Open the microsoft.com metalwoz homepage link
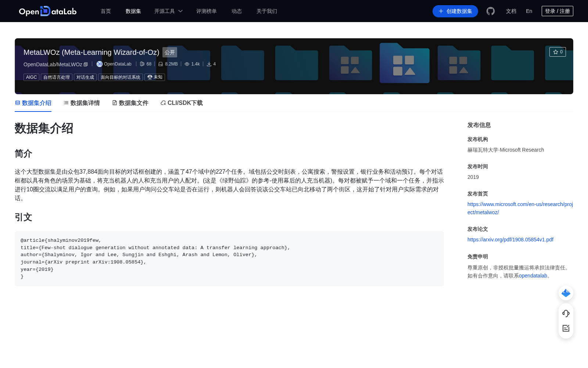Image resolution: width=588 pixels, height=368 pixels. (x=520, y=208)
